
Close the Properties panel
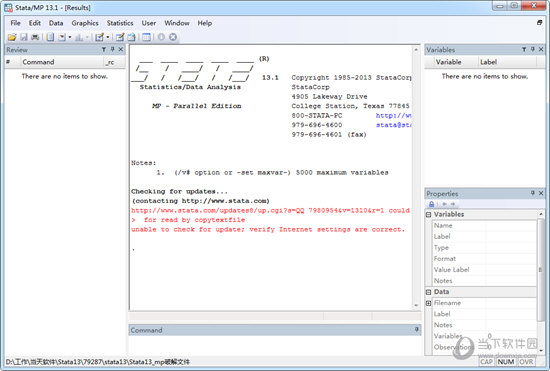pyautogui.click(x=541, y=193)
